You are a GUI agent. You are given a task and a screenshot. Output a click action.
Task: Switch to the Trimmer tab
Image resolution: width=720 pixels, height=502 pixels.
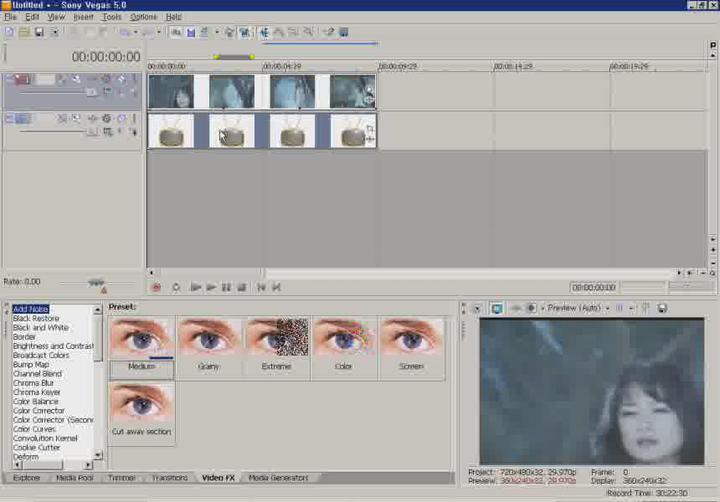point(122,478)
